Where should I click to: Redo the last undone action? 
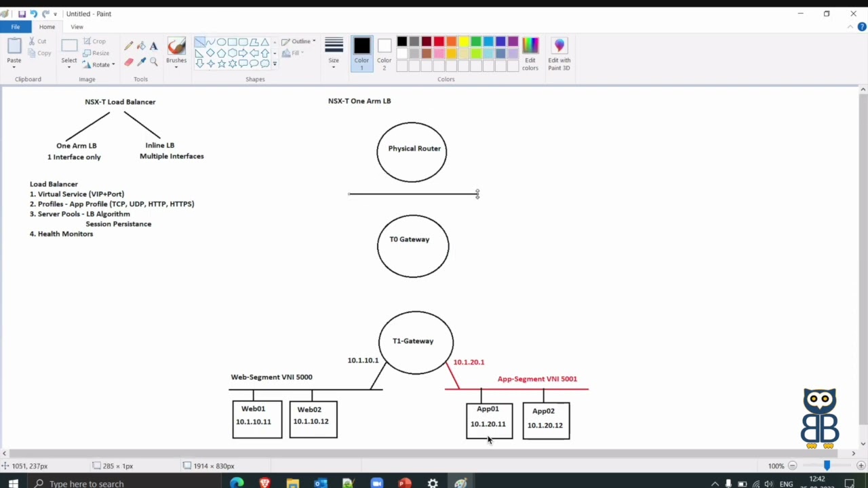click(45, 14)
